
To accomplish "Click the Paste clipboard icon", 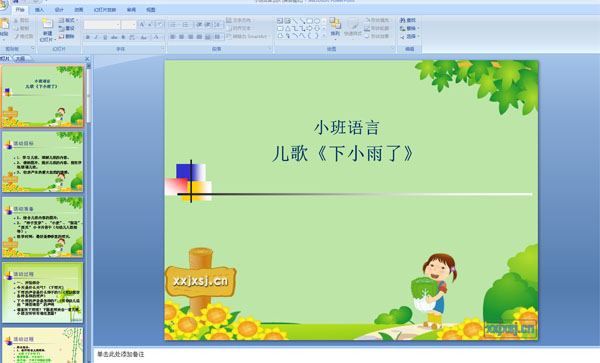I will 5,24.
